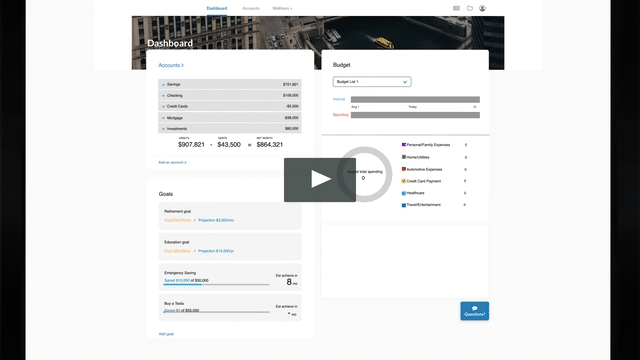
Task: Click the Income label in Budget
Action: coord(339,99)
